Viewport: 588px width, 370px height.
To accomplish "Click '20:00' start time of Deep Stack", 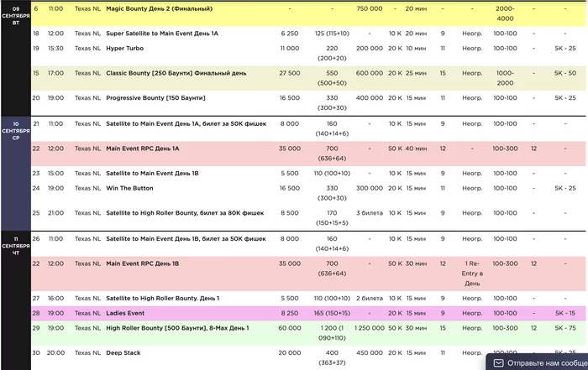I will click(55, 352).
